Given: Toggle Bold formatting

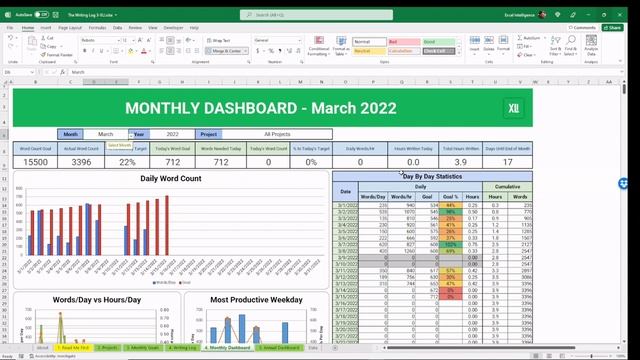Looking at the screenshot, I should (84, 51).
